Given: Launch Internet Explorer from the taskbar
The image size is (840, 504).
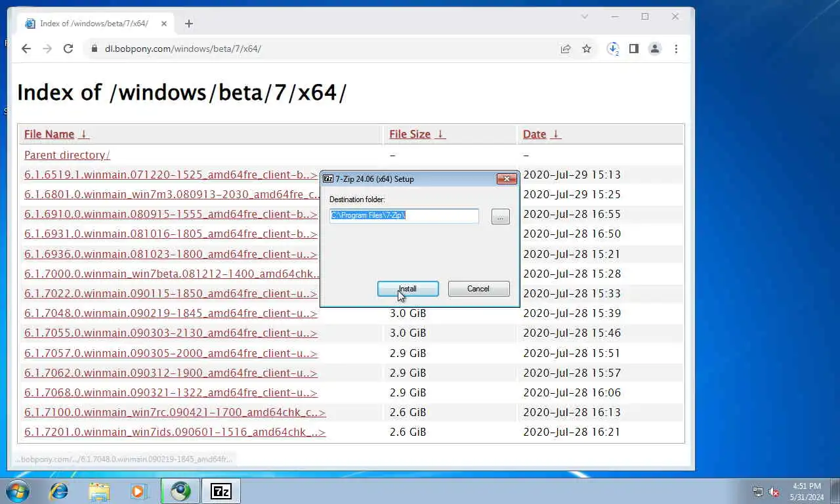Looking at the screenshot, I should pyautogui.click(x=59, y=491).
